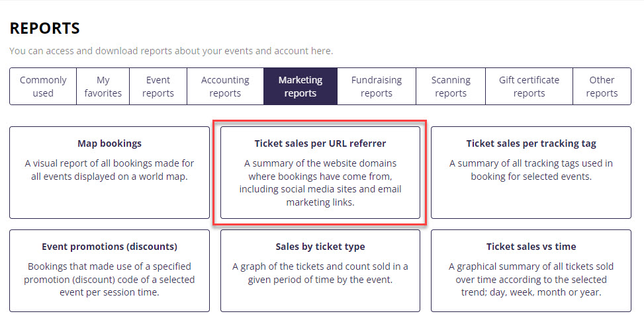
Task: View the Other reports tab
Action: click(x=602, y=87)
